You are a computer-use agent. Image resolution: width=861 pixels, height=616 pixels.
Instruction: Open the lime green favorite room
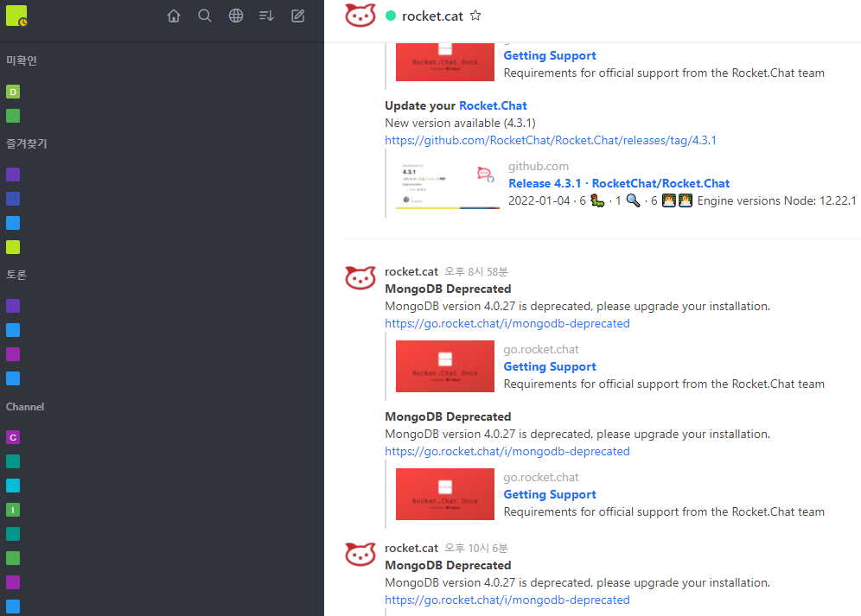click(x=13, y=247)
